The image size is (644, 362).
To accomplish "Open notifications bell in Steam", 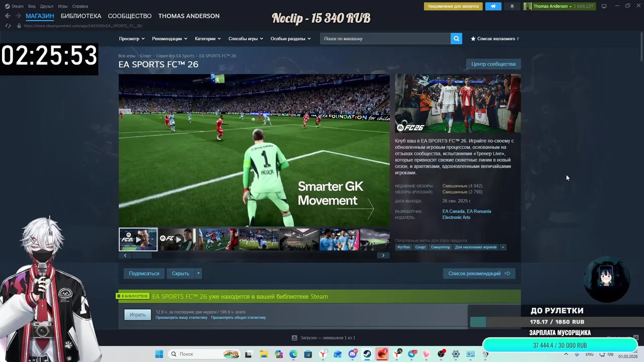I will tap(512, 7).
